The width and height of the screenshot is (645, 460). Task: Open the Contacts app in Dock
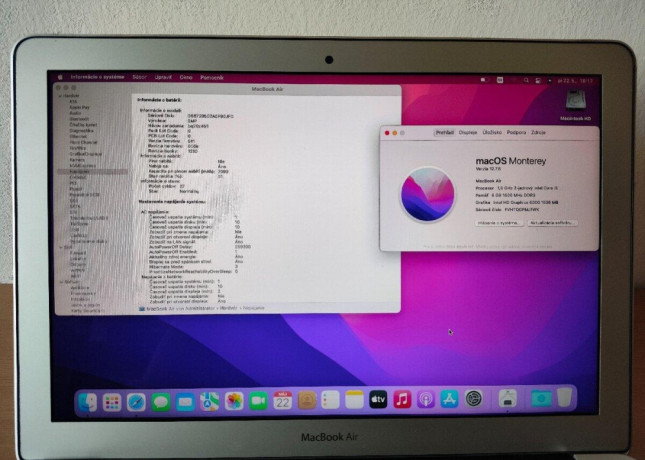point(307,400)
